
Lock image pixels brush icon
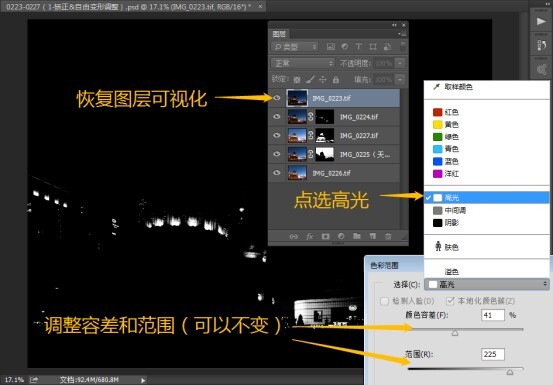[310, 80]
